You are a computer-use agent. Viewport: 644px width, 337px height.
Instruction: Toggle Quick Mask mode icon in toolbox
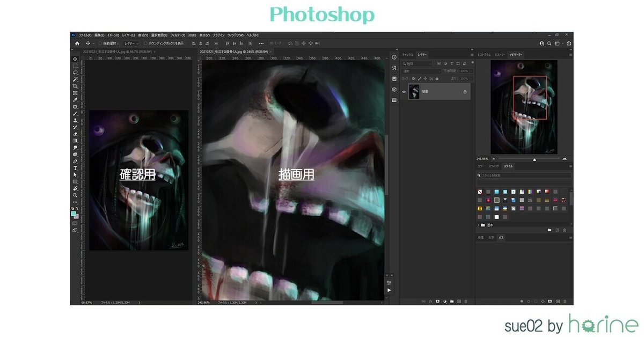[x=75, y=223]
